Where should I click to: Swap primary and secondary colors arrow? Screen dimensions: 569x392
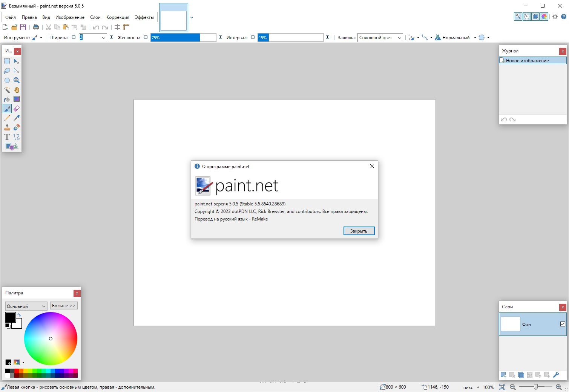coord(19,315)
